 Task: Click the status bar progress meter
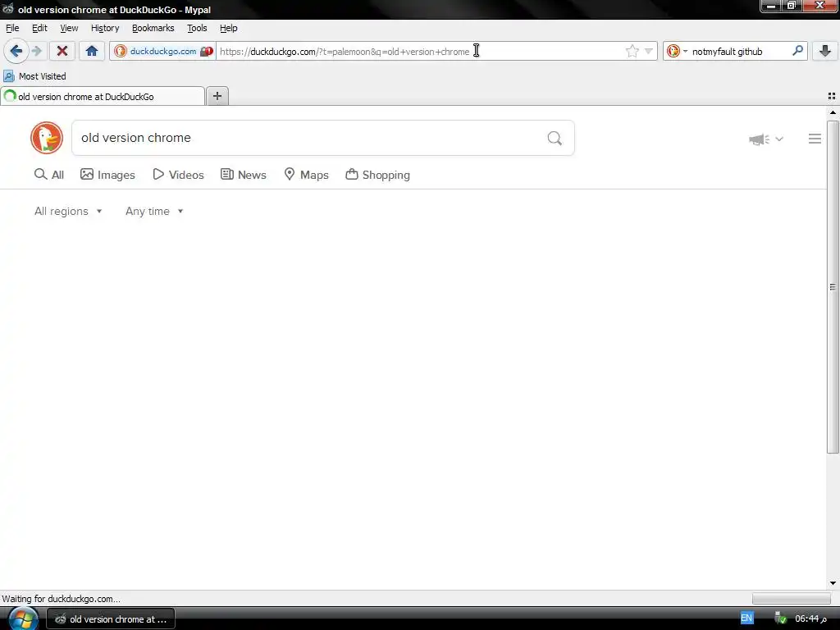point(791,598)
